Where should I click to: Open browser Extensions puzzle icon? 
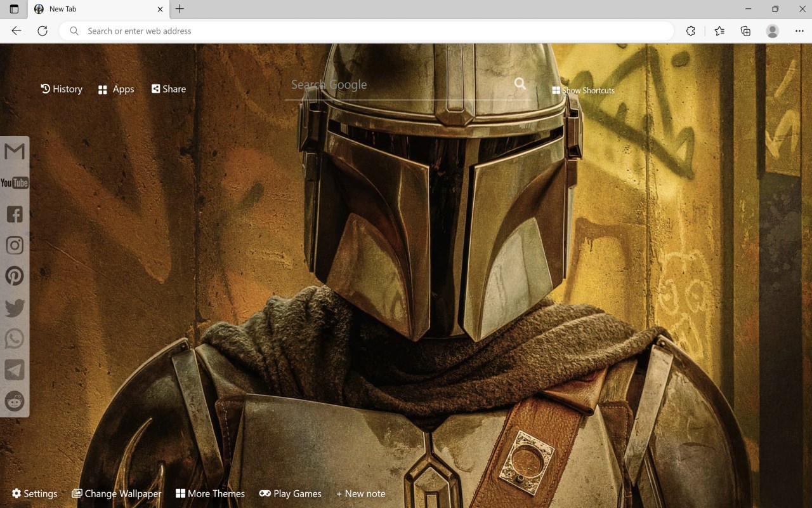pyautogui.click(x=691, y=30)
